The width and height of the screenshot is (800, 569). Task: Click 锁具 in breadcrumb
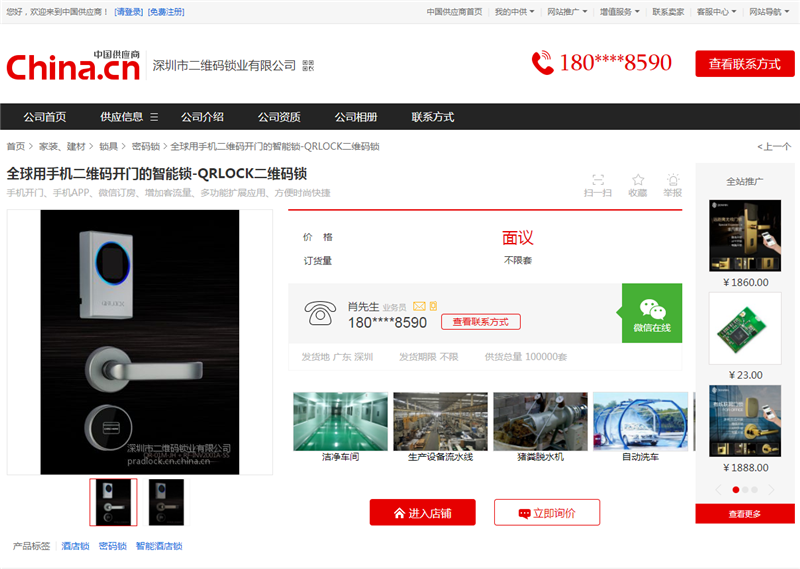108,146
